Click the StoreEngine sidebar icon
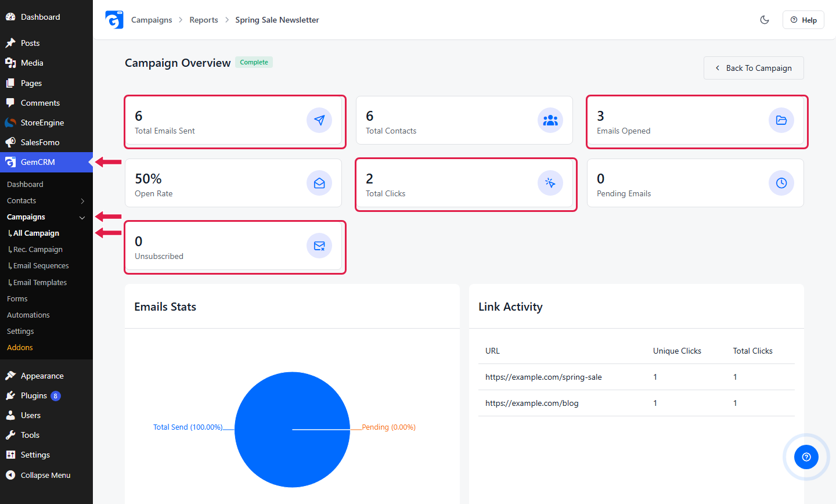836x504 pixels. pyautogui.click(x=10, y=123)
